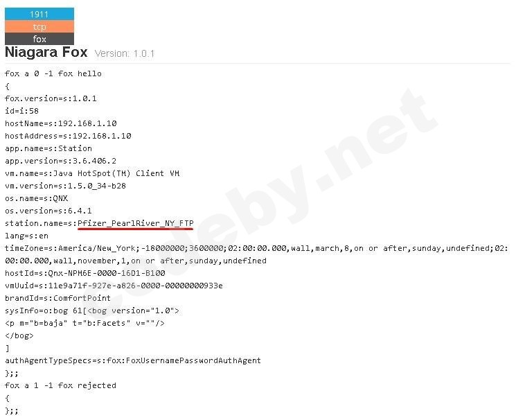
Task: Click the hostId Qnx-NPM6E line
Action: point(85,273)
